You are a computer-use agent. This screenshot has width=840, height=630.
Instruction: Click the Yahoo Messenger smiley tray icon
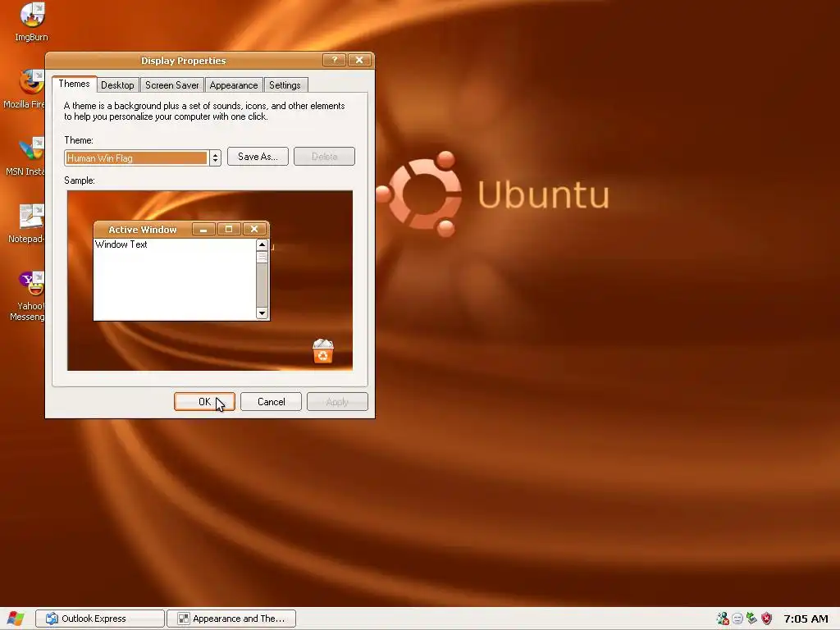click(x=737, y=619)
